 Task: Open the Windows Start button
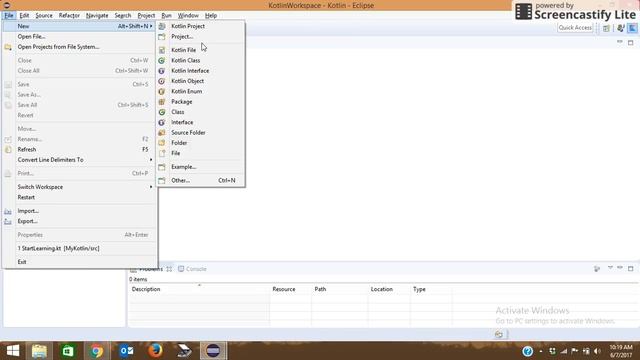click(x=13, y=351)
